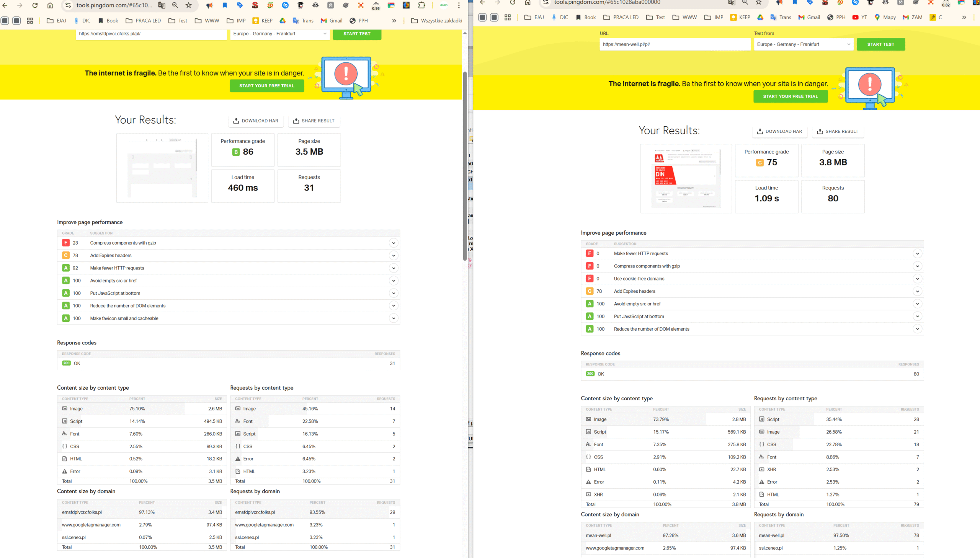Click SHARE RESULT in right results

click(838, 131)
